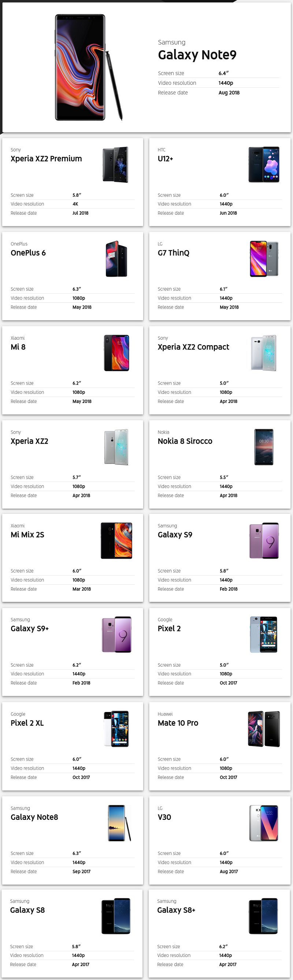Open the Pixel 2 title link
The width and height of the screenshot is (293, 980).
(x=169, y=629)
